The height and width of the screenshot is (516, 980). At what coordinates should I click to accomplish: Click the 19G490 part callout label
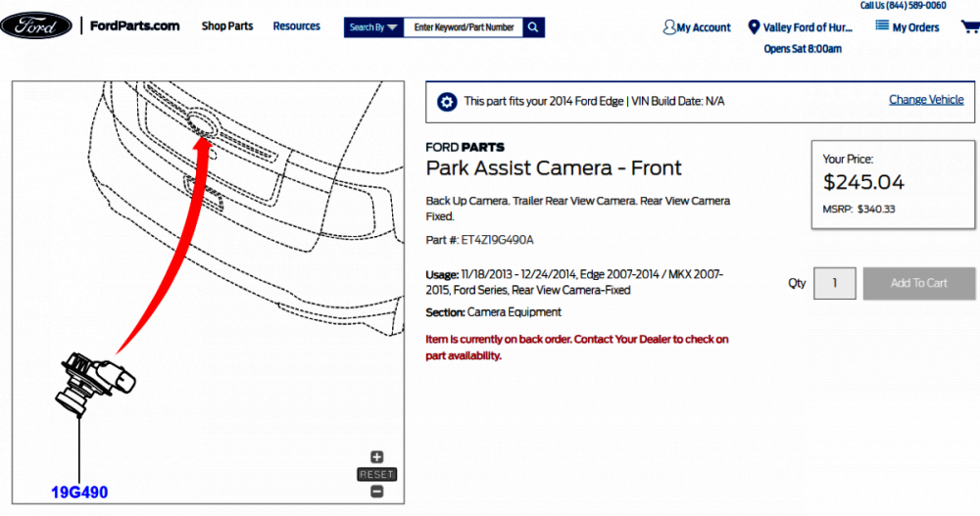point(79,493)
